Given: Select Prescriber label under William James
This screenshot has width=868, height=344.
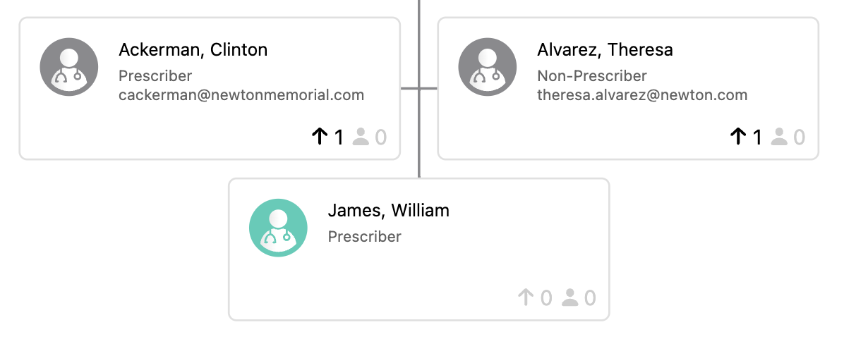Looking at the screenshot, I should click(364, 236).
